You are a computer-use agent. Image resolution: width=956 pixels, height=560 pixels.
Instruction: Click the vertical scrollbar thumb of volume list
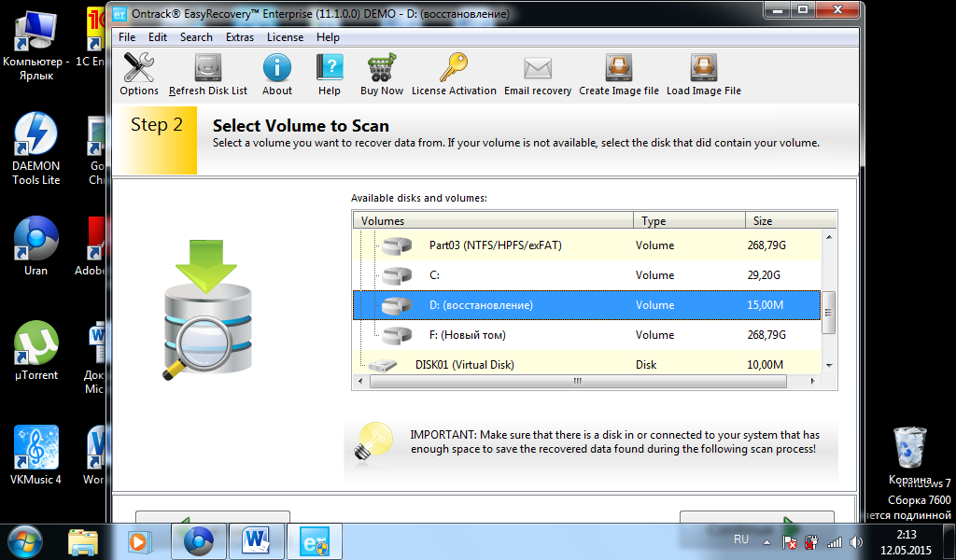(829, 313)
